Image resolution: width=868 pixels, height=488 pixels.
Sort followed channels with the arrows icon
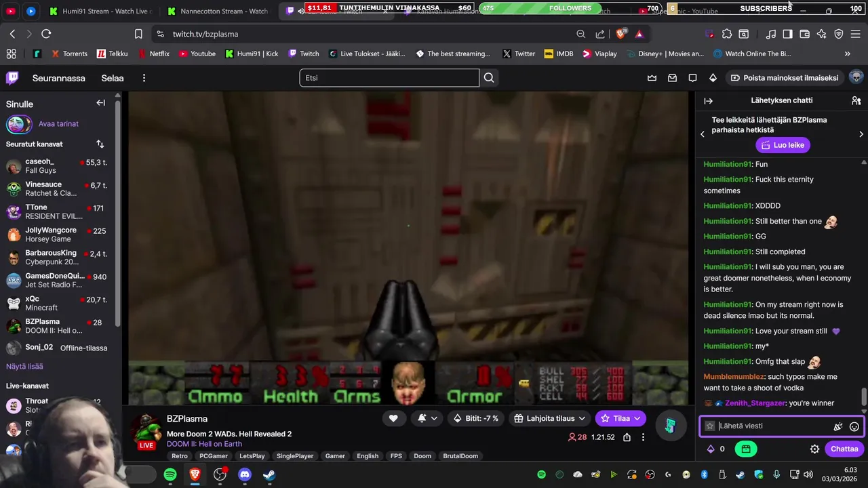tap(100, 144)
